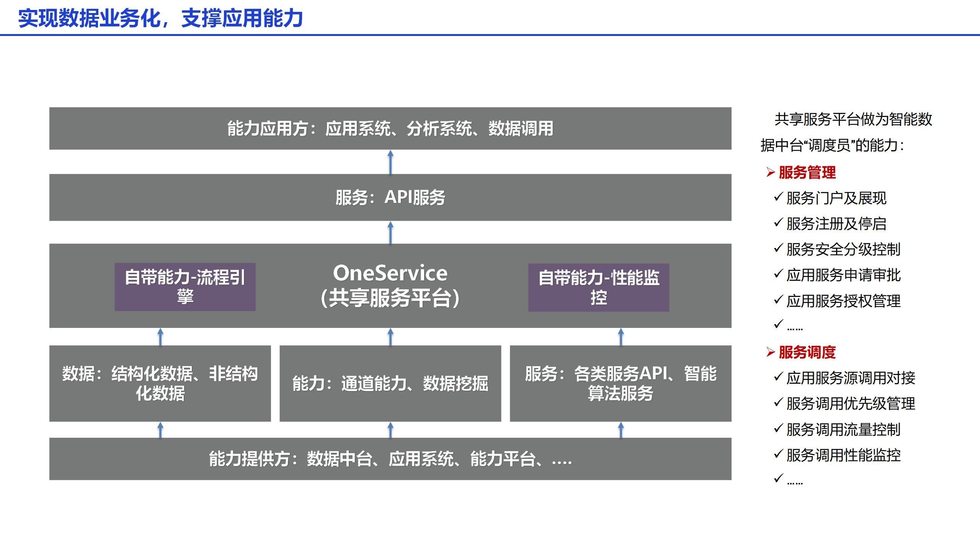Click the 应用服务授权管理 list item
This screenshot has height=551, width=980.
point(843,301)
